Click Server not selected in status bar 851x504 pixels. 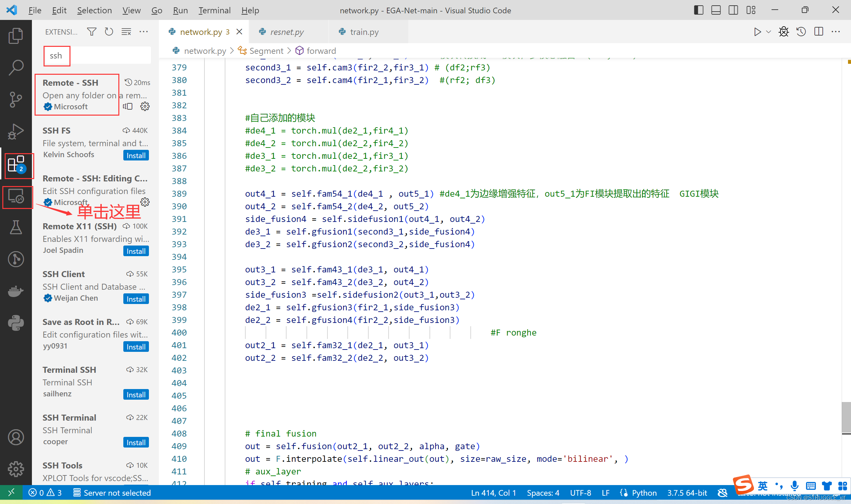point(112,493)
